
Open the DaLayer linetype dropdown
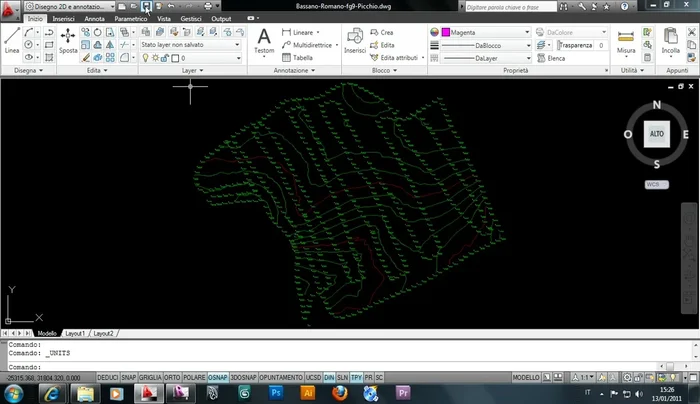point(486,58)
